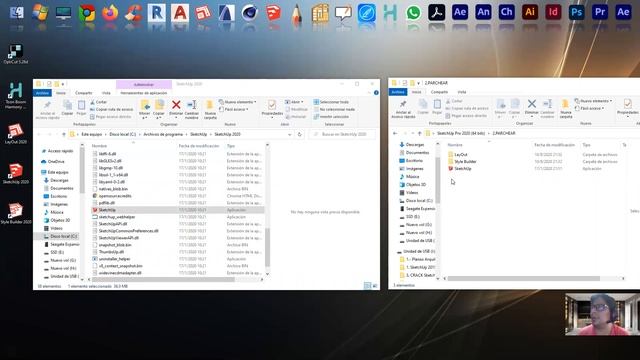The image size is (640, 360).
Task: Open SketchUp 2020 desktop shortcut
Action: 16,174
